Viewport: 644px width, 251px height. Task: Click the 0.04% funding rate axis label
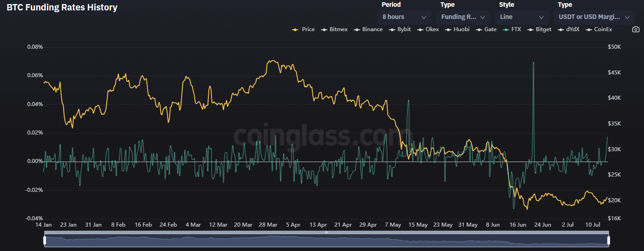pyautogui.click(x=35, y=104)
